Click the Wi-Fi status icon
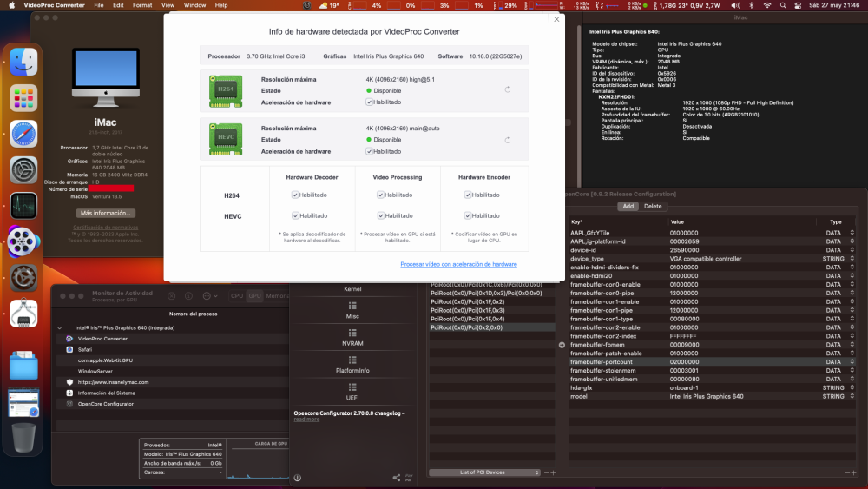 [x=767, y=5]
